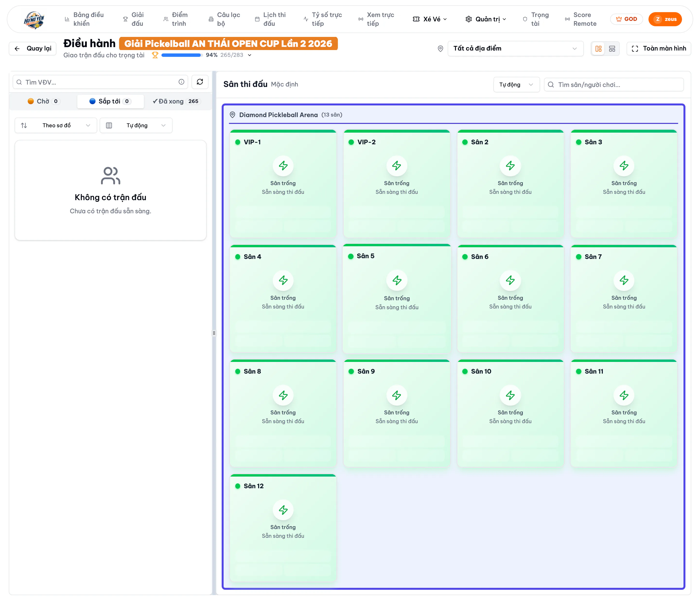This screenshot has width=700, height=599.
Task: Click lightning icon on Sân 9 card
Action: [x=397, y=395]
